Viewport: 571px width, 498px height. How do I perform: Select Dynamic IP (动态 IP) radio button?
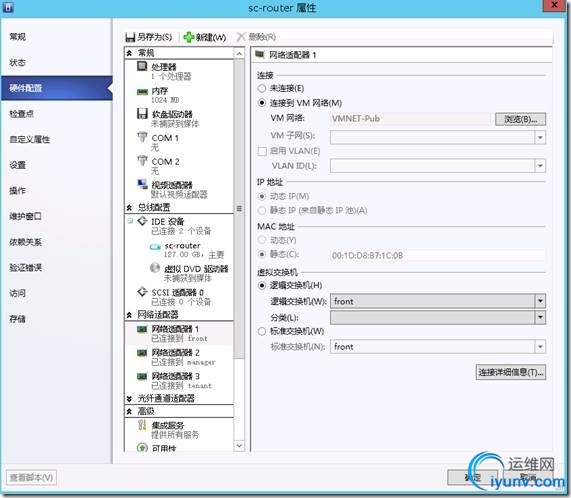(x=262, y=197)
